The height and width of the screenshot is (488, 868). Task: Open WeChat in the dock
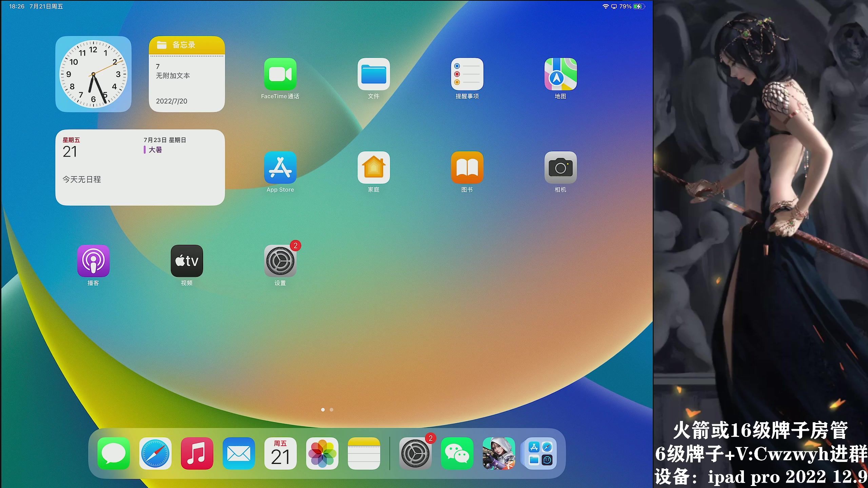[x=457, y=453]
